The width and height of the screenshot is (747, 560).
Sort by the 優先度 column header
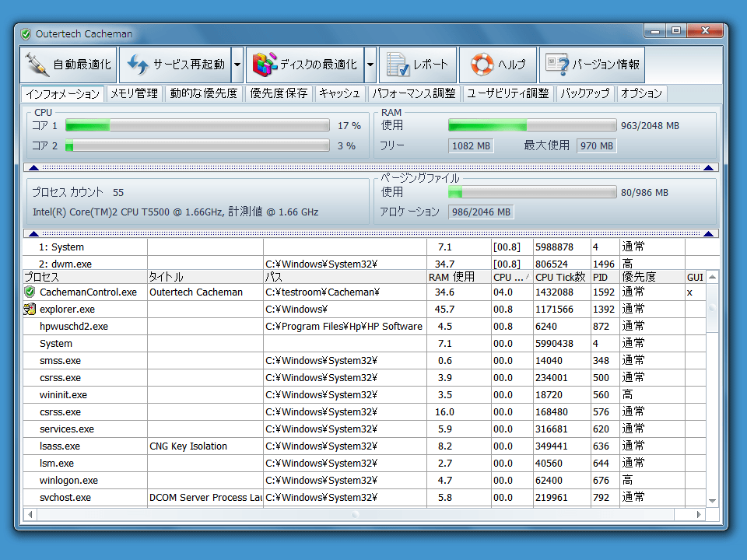pos(652,277)
